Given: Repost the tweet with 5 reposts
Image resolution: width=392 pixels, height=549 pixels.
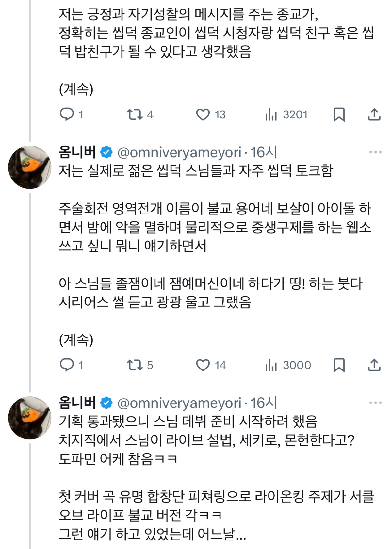Looking at the screenshot, I should click(135, 365).
